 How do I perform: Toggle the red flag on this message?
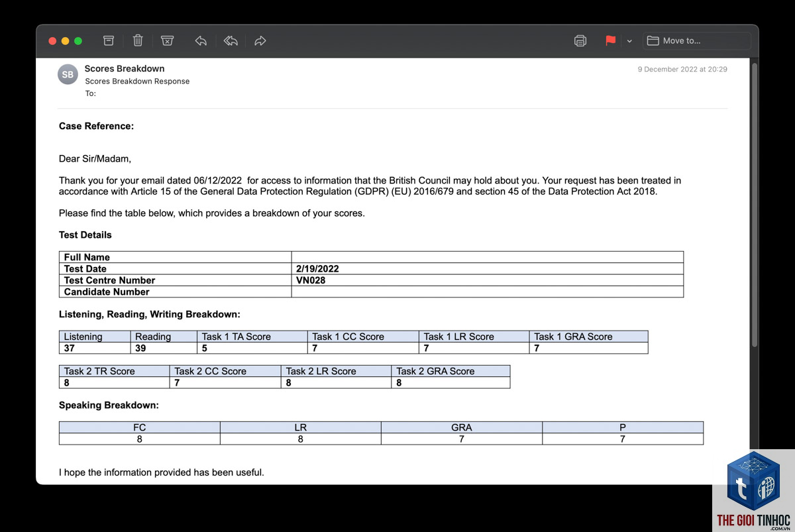click(x=610, y=40)
